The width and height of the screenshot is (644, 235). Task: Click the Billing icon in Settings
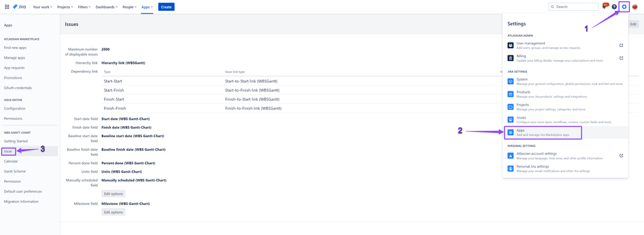click(511, 58)
